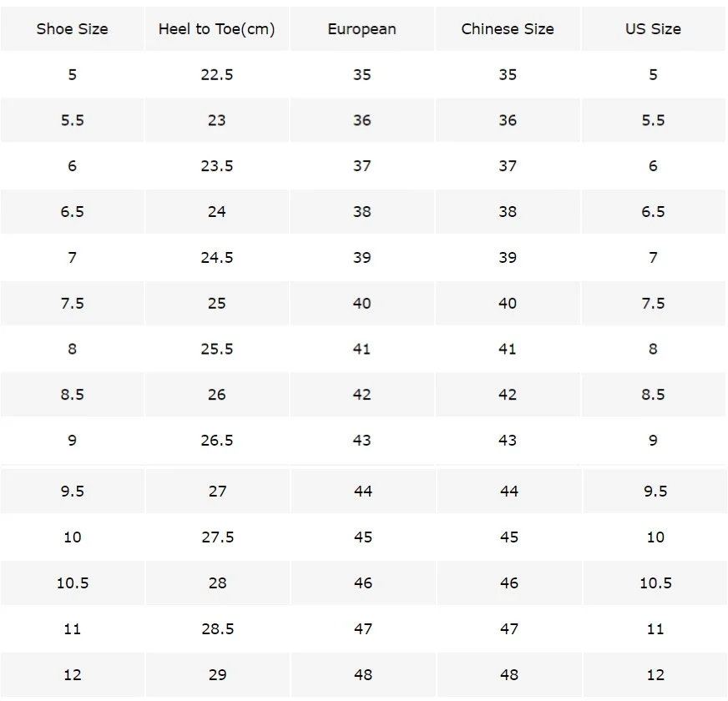Click the European size 41 cell

(361, 349)
